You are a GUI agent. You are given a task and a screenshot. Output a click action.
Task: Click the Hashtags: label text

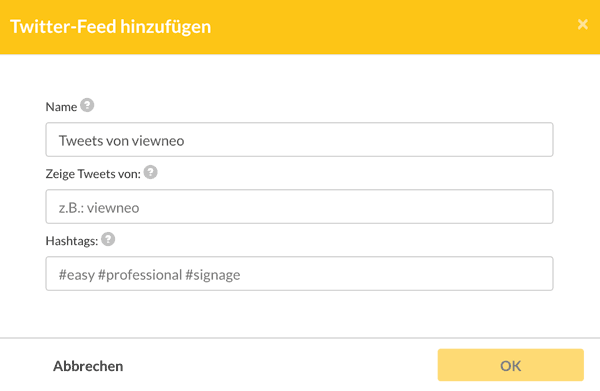pos(72,241)
